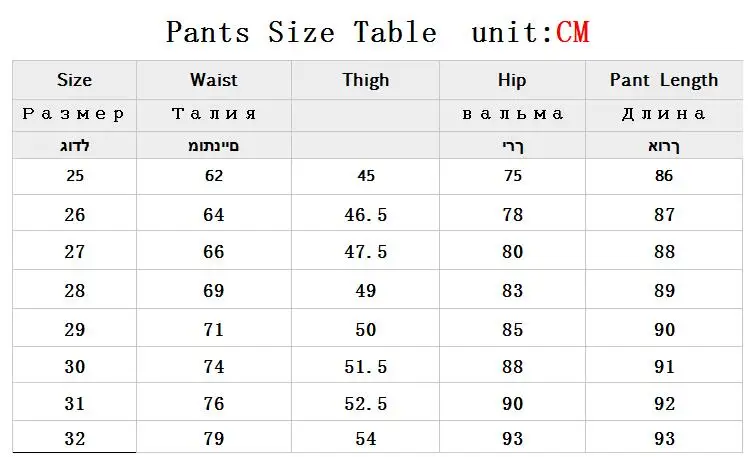Click the Талия header cell
755x457 pixels.
pos(212,114)
